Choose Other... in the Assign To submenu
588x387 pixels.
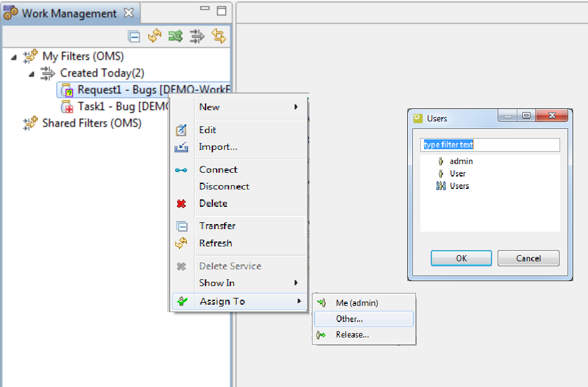[350, 319]
